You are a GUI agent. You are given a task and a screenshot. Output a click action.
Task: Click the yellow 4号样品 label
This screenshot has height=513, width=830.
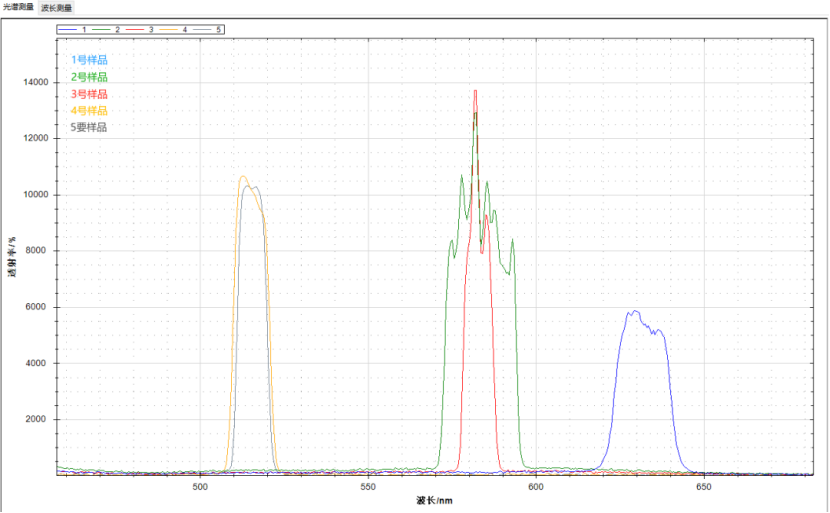pyautogui.click(x=89, y=111)
